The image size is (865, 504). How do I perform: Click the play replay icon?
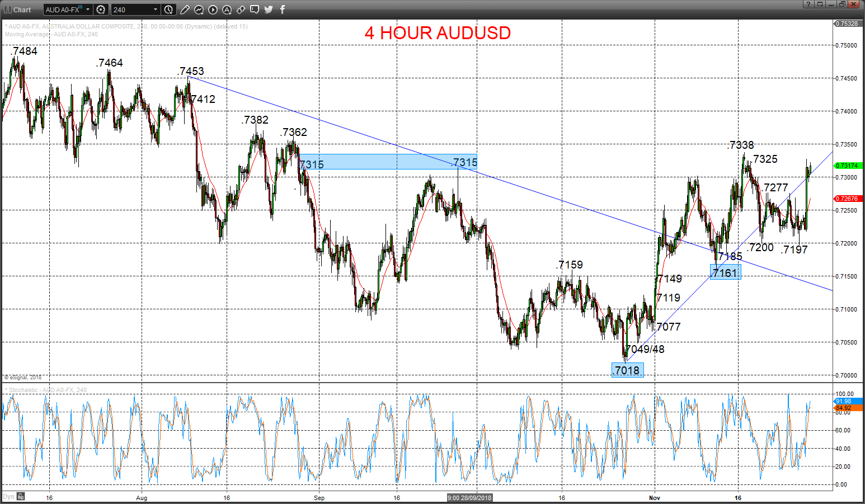point(213,10)
